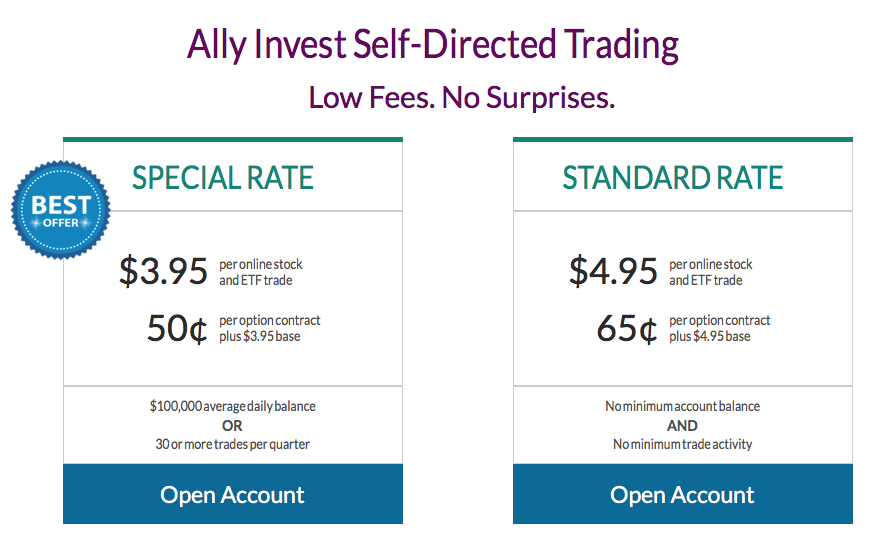
Task: Click the Best Offer badge
Action: point(61,210)
